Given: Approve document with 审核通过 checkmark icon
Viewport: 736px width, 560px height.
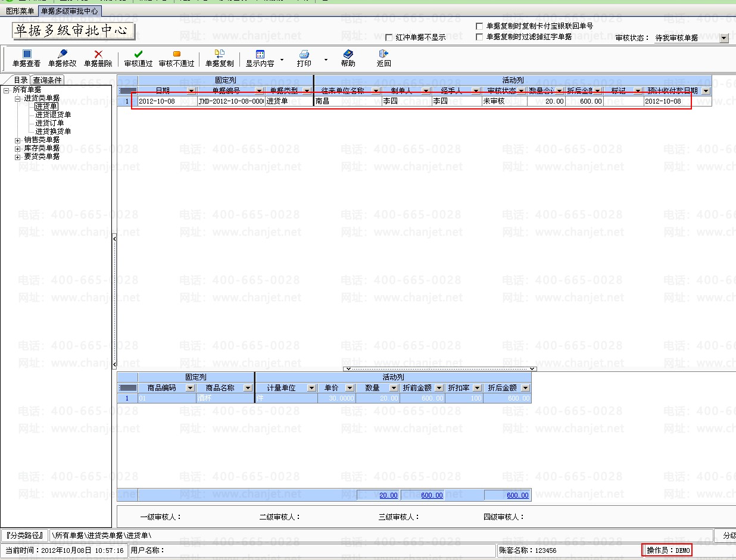Looking at the screenshot, I should point(138,54).
